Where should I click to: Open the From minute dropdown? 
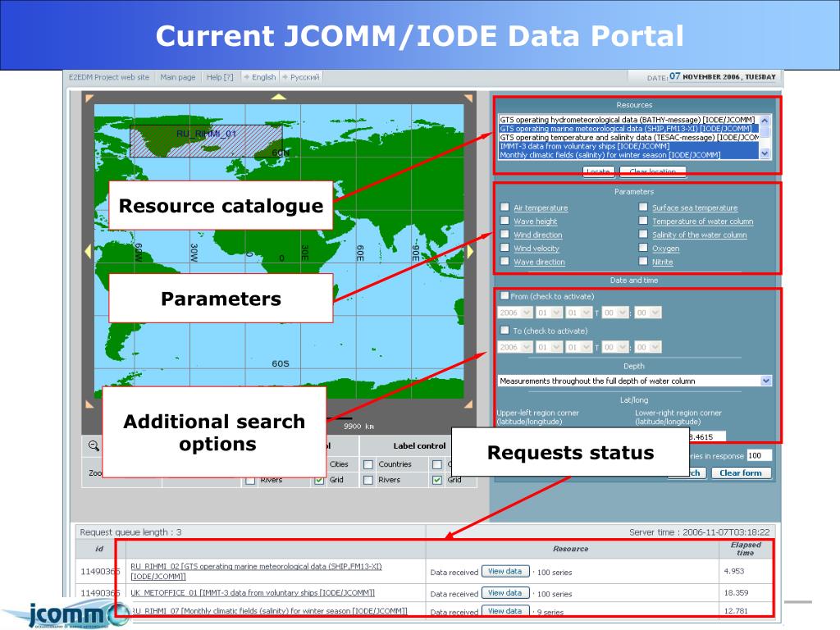[x=648, y=313]
